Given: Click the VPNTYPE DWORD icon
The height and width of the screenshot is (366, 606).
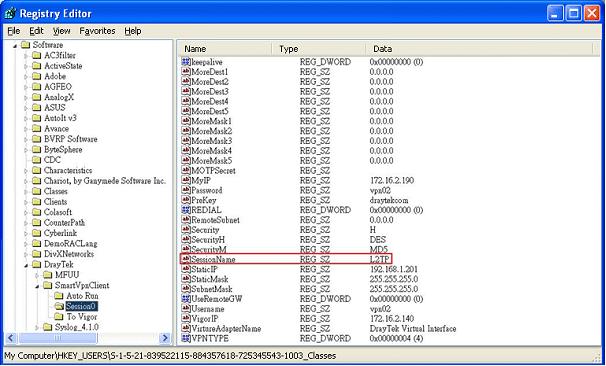Looking at the screenshot, I should [186, 339].
